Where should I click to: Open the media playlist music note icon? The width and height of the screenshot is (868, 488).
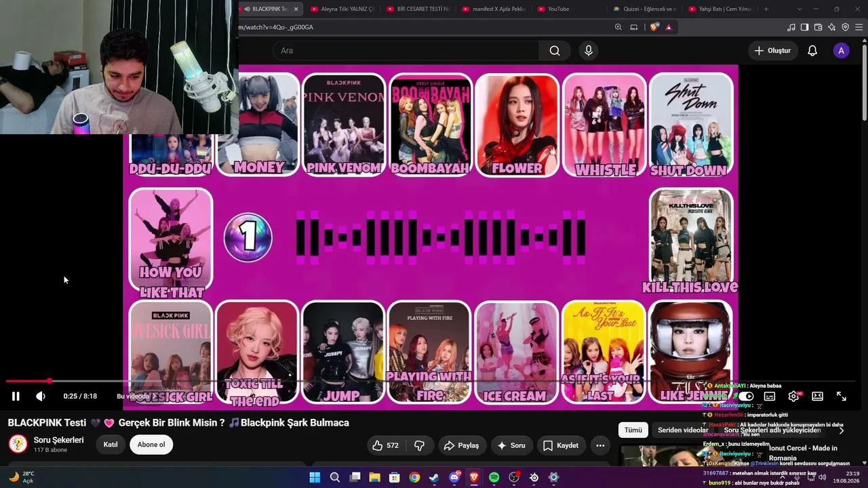coord(791,27)
